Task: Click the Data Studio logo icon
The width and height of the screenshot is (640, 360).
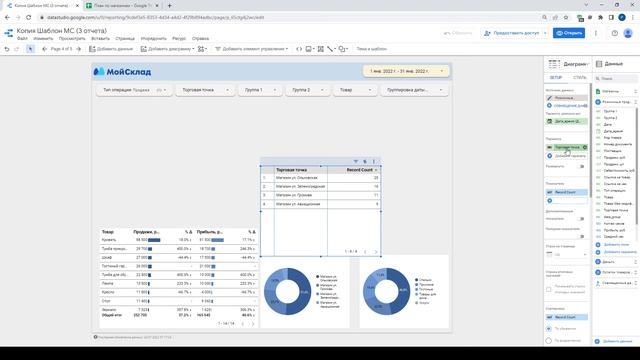Action: 8,34
